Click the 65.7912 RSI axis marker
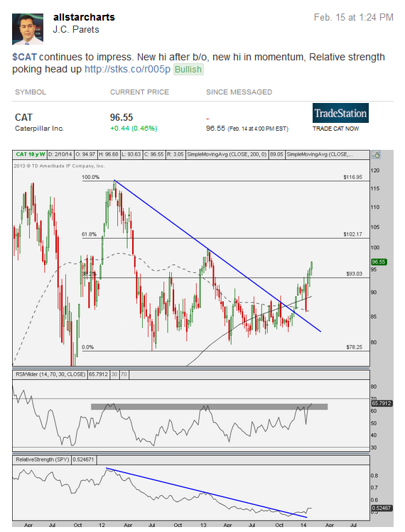 [x=382, y=403]
